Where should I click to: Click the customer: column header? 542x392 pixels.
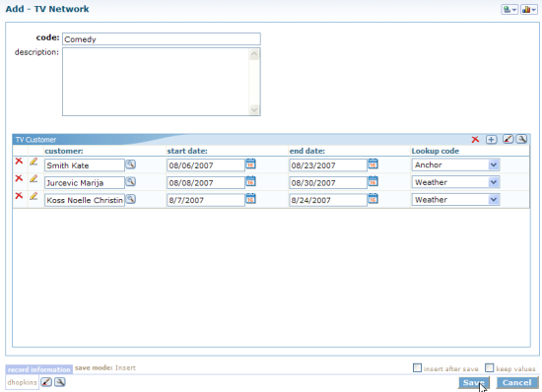(x=64, y=151)
